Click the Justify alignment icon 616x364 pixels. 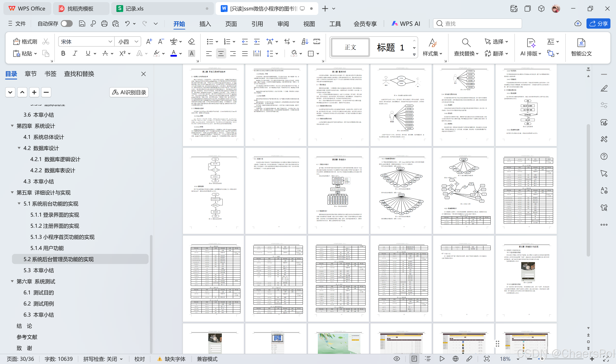pyautogui.click(x=245, y=53)
